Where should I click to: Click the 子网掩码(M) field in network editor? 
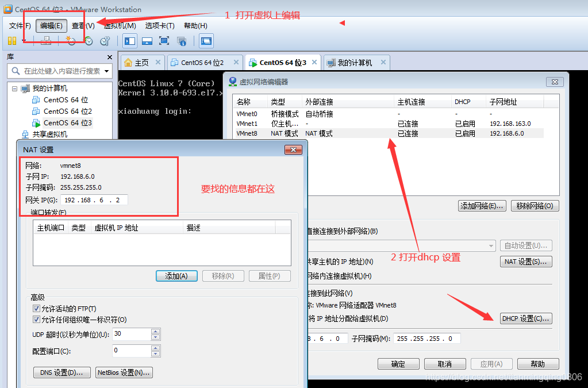pos(426,339)
